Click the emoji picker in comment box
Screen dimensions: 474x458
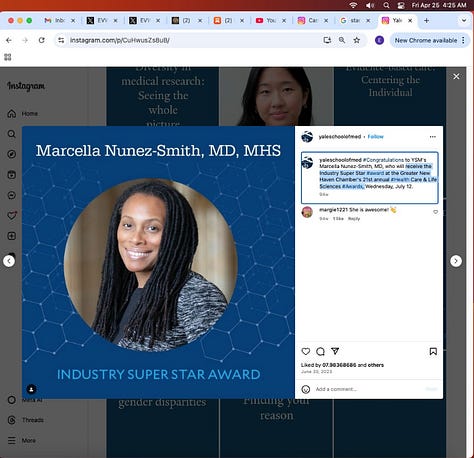click(x=306, y=389)
